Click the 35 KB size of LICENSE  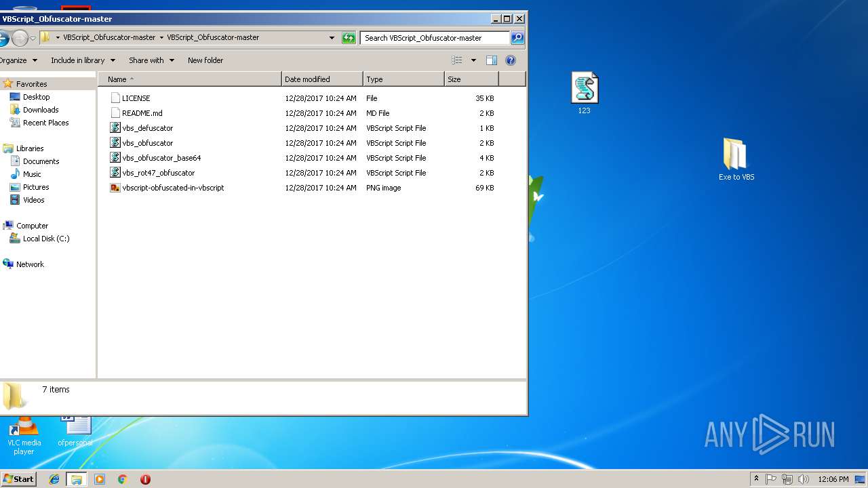pos(485,98)
